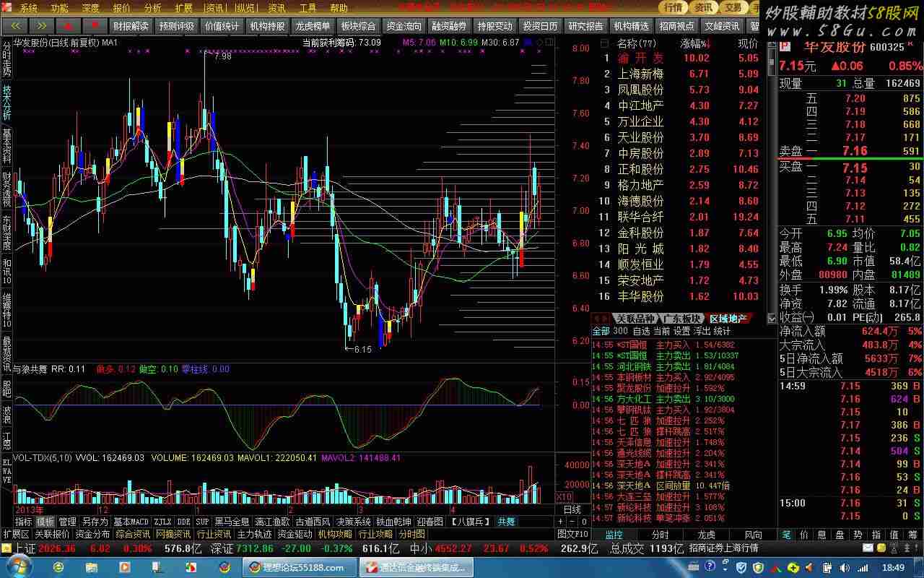This screenshot has height=578, width=924.
Task: Switch to the 监控 bottom tab
Action: pyautogui.click(x=614, y=535)
